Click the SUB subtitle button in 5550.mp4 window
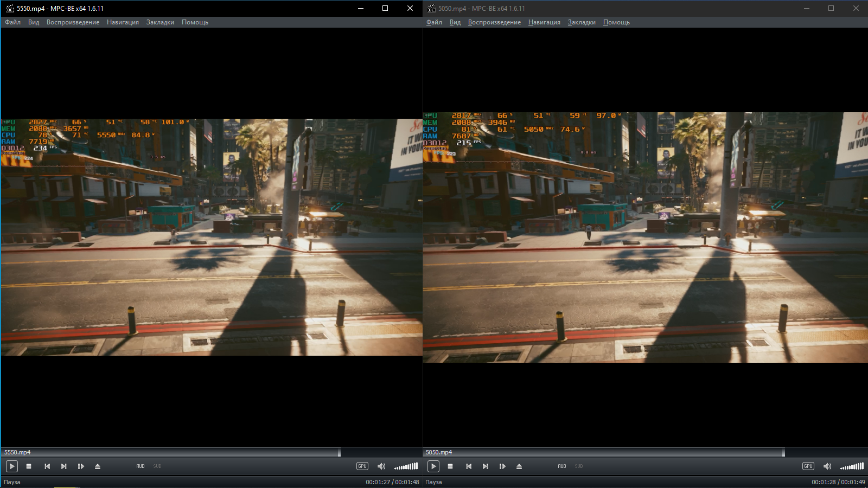The width and height of the screenshot is (868, 488). (157, 466)
